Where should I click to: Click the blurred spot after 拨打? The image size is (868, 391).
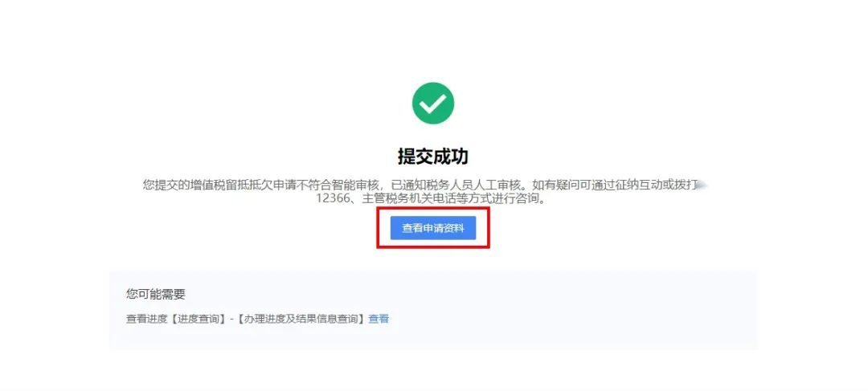point(702,185)
